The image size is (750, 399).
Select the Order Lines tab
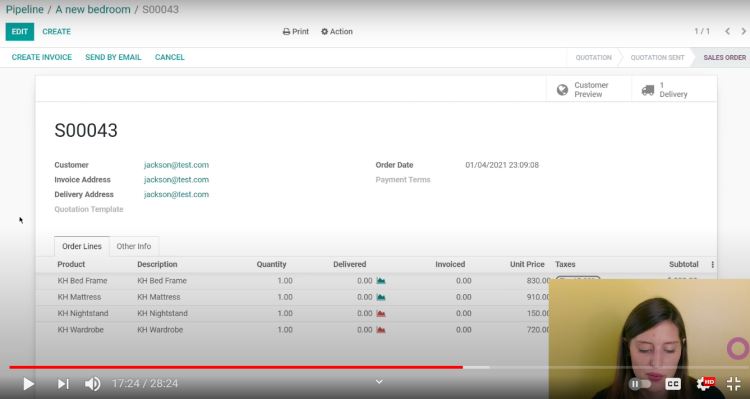point(82,246)
